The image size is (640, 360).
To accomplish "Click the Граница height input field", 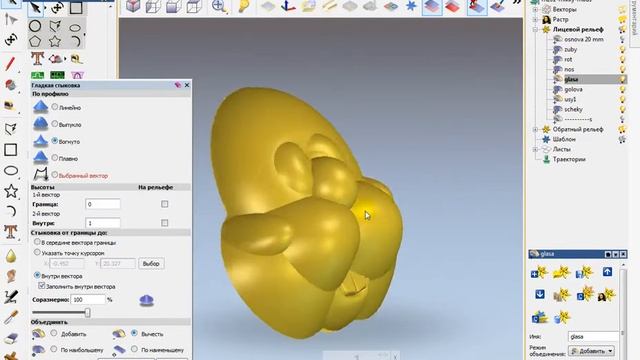I will pos(103,204).
